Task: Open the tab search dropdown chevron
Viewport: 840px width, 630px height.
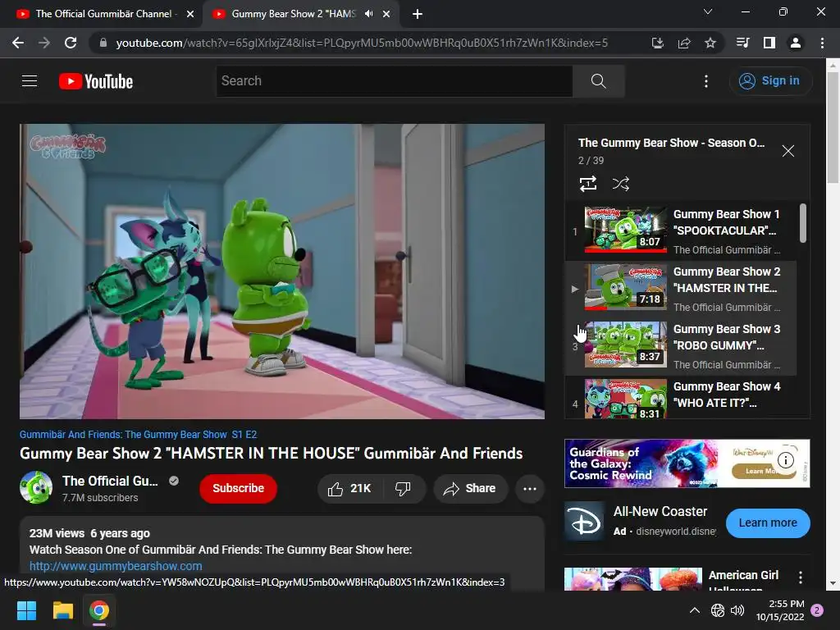Action: 708,11
